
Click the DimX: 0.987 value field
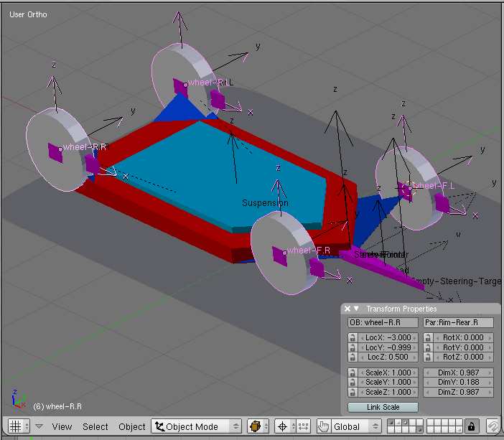tap(458, 373)
